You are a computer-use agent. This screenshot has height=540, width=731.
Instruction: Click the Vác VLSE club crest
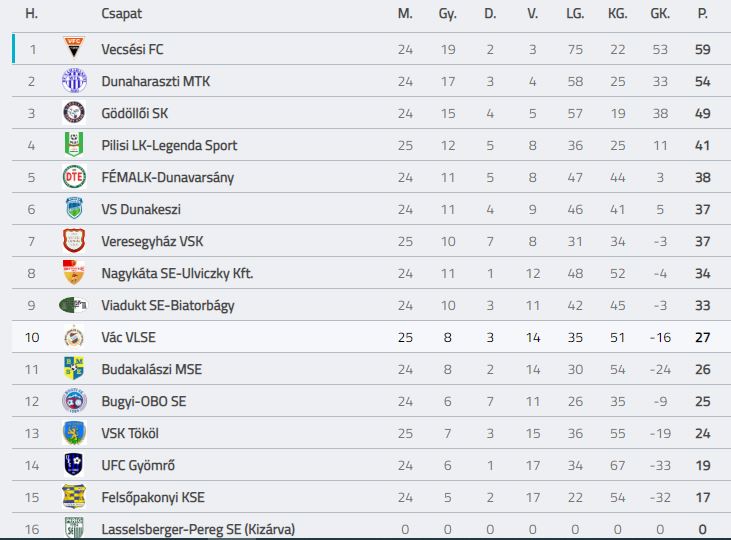[74, 337]
